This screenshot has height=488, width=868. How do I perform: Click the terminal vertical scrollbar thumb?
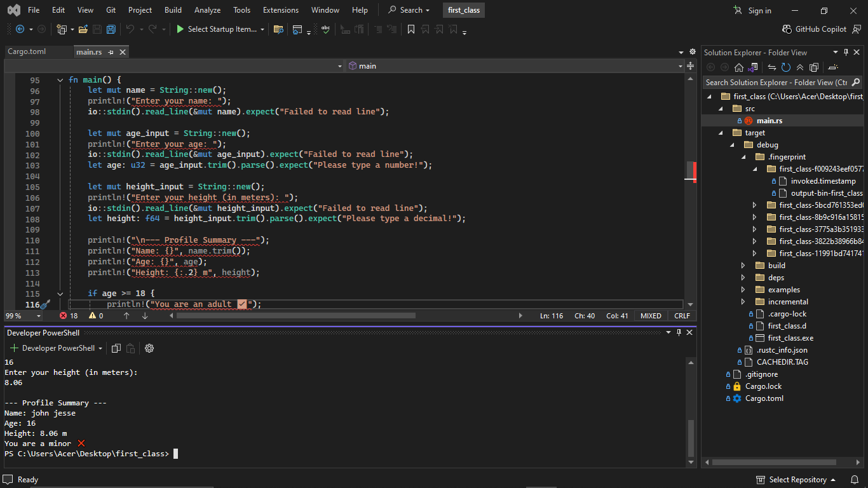coord(691,437)
